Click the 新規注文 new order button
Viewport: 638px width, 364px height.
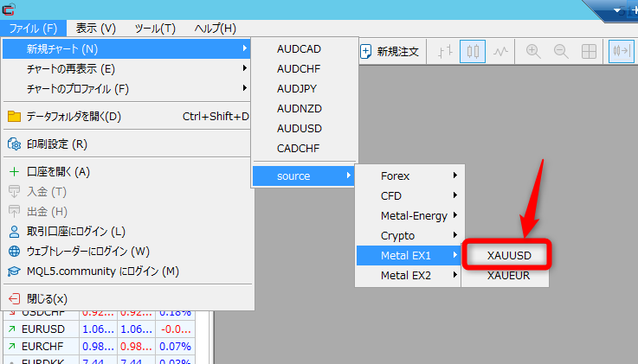click(x=390, y=52)
